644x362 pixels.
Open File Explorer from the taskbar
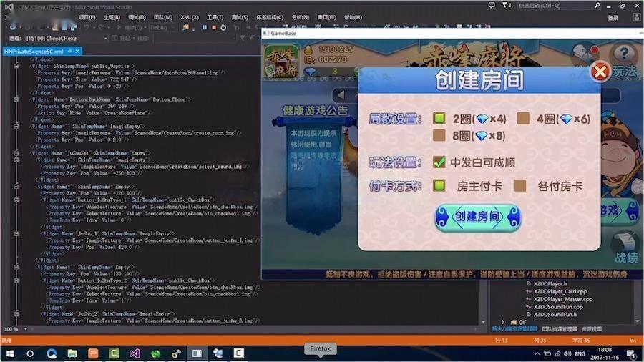point(72,353)
